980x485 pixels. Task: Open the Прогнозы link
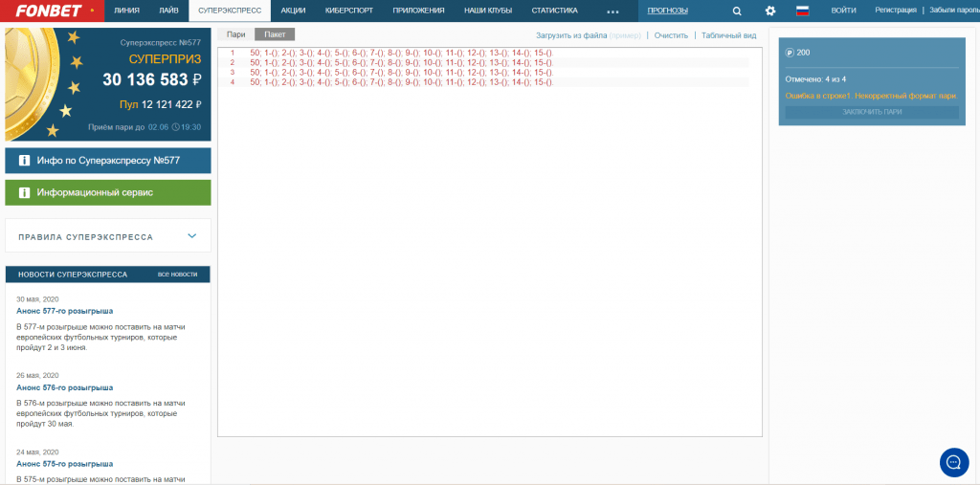667,11
